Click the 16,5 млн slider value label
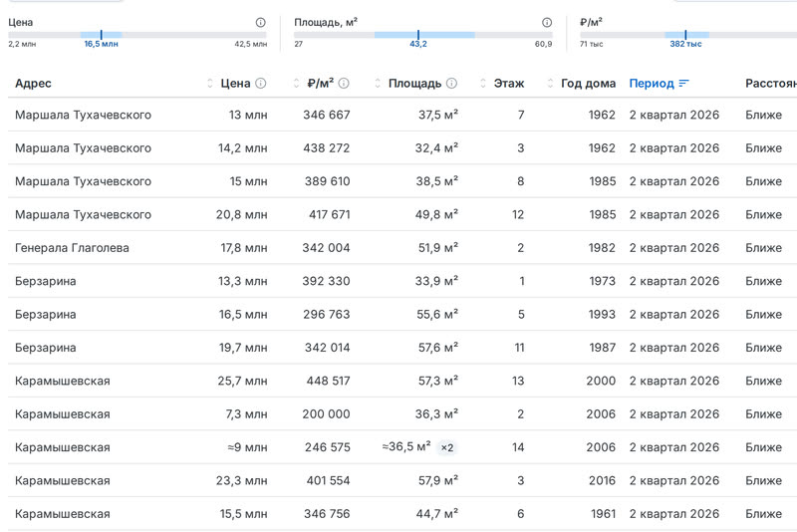Screen dimensions: 797x532 (102, 44)
